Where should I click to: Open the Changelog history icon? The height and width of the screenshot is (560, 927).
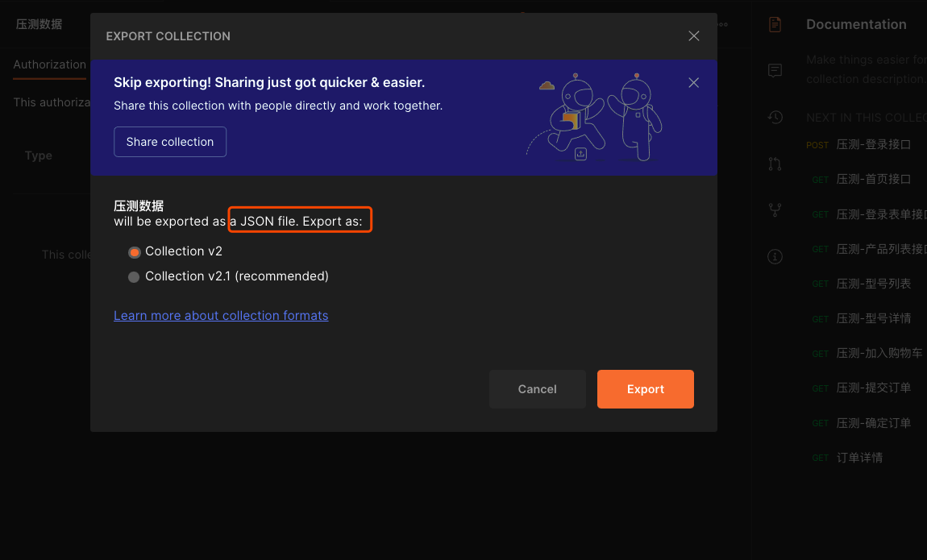pos(775,117)
